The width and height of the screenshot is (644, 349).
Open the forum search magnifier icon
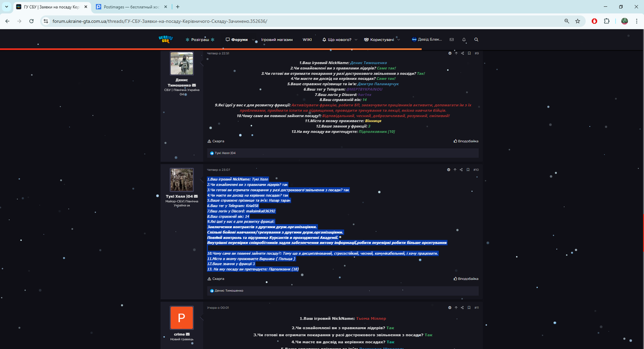coord(476,39)
